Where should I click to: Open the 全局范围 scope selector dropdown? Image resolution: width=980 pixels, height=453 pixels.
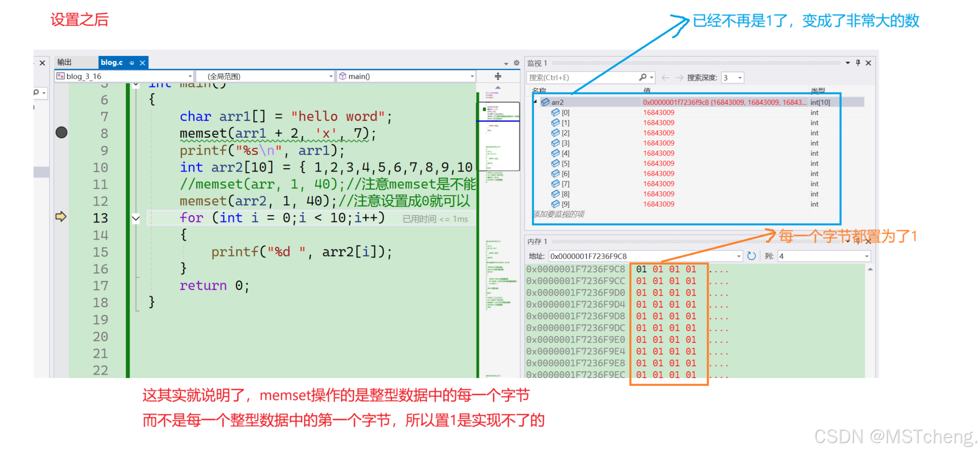pos(330,76)
